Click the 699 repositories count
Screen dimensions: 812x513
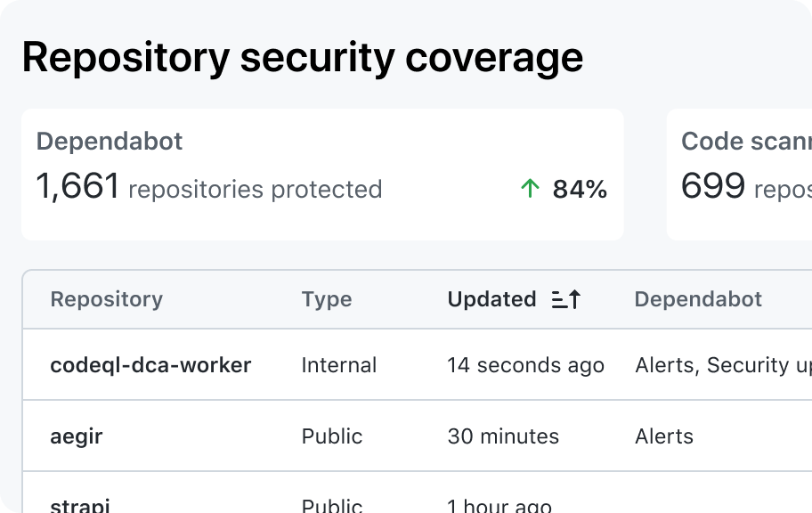pyautogui.click(x=746, y=186)
